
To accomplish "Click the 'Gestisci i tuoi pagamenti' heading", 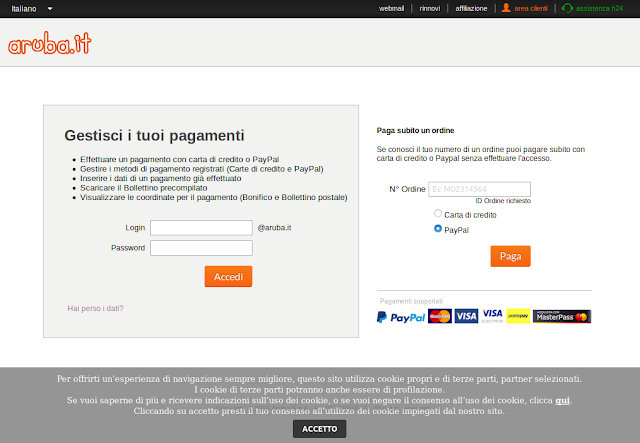I will [x=154, y=135].
